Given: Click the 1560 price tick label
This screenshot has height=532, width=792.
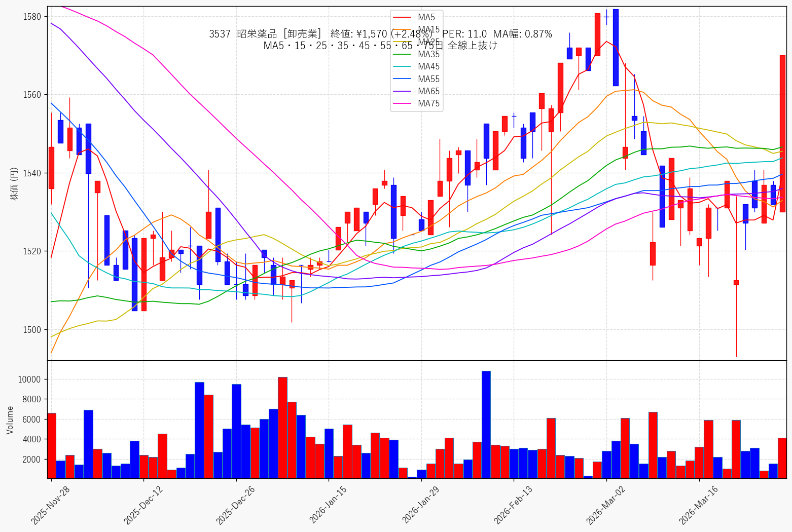Looking at the screenshot, I should point(31,95).
